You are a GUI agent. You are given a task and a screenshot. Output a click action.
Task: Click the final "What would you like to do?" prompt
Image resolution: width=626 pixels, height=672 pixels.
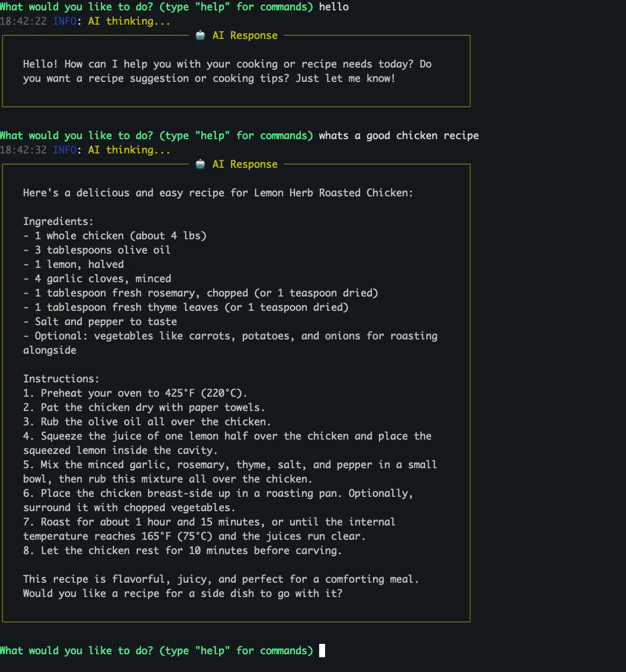tap(156, 651)
